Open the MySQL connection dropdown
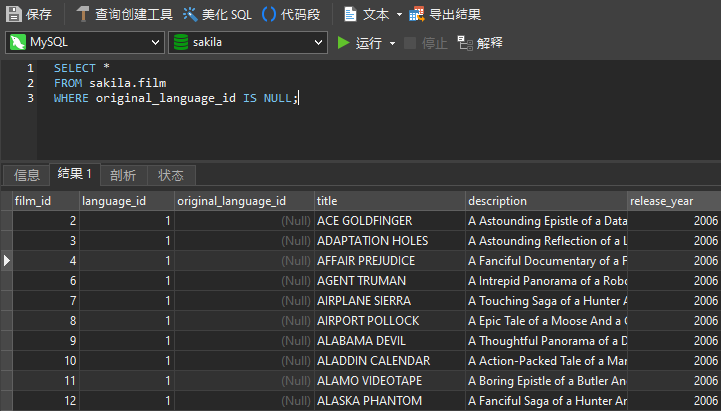 pyautogui.click(x=85, y=42)
